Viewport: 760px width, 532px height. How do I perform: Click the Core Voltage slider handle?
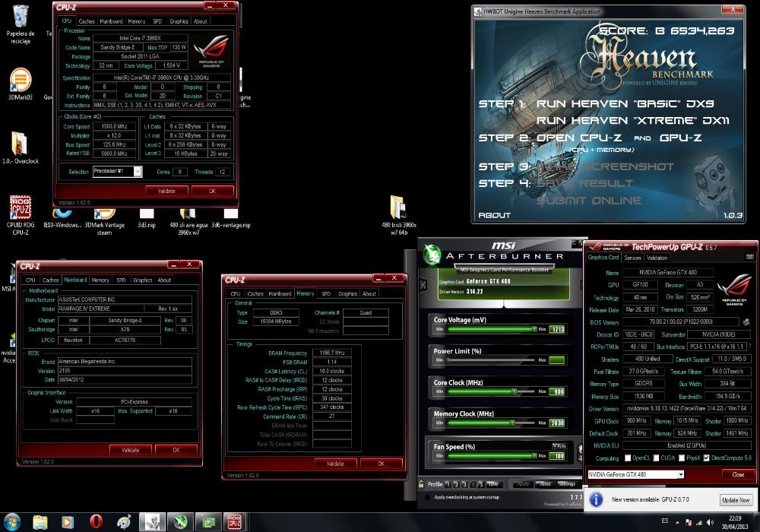534,329
